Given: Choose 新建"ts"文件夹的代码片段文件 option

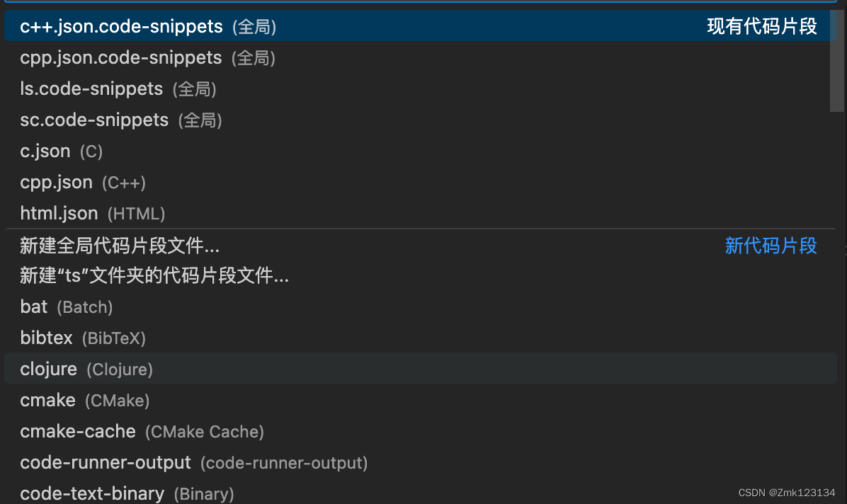Looking at the screenshot, I should pyautogui.click(x=154, y=276).
